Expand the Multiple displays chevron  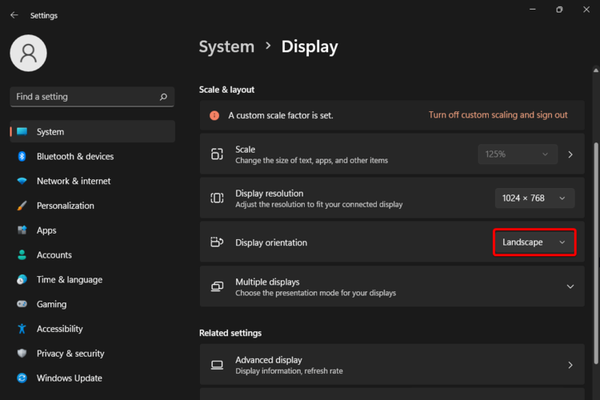(570, 287)
